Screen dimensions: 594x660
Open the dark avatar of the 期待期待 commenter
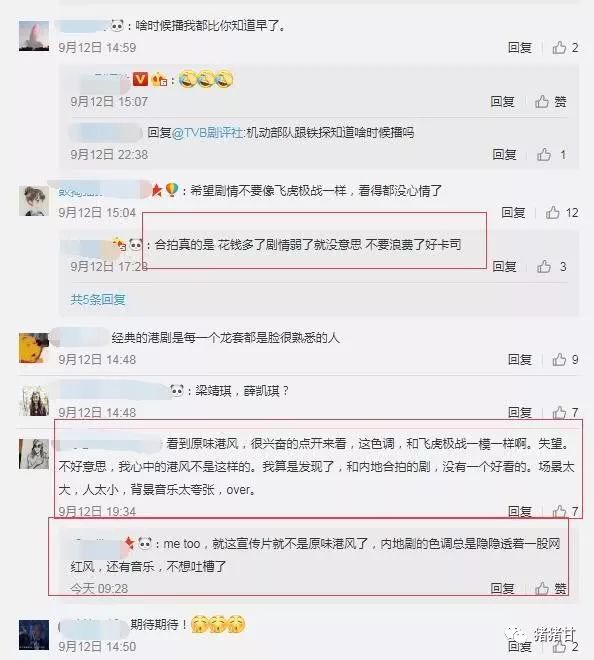pos(34,635)
